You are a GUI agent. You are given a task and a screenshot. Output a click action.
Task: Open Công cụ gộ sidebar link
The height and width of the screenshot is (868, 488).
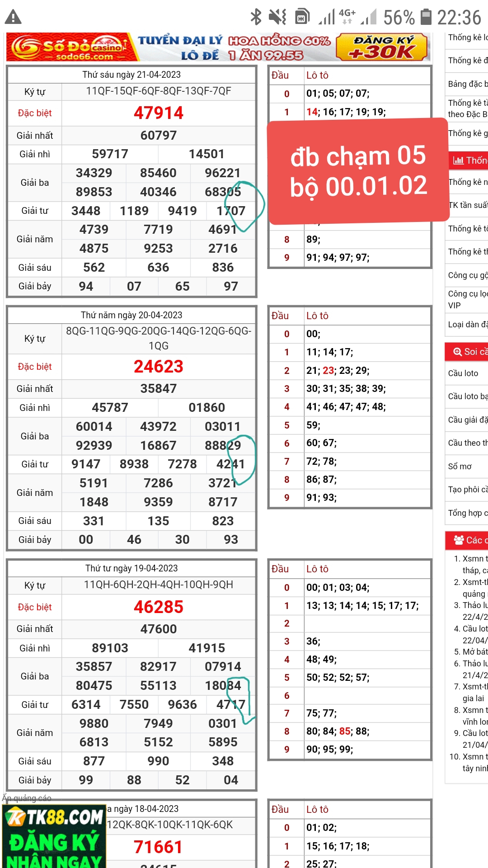(x=467, y=275)
